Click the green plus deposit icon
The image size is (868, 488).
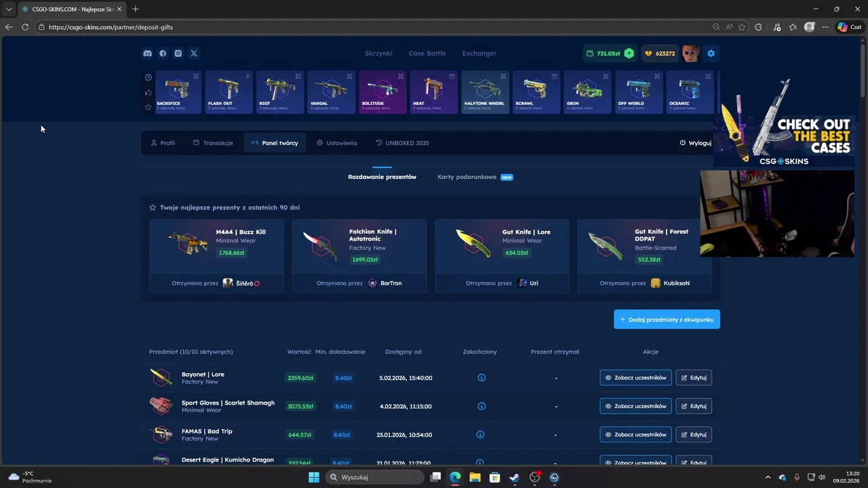click(629, 54)
